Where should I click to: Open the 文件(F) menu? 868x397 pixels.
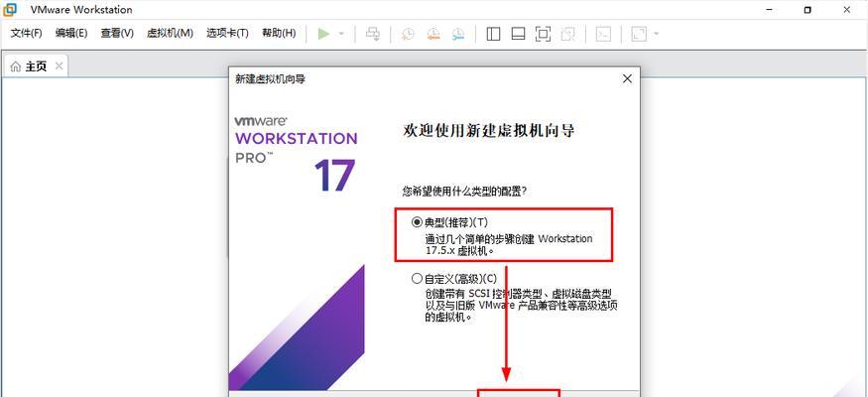point(27,33)
